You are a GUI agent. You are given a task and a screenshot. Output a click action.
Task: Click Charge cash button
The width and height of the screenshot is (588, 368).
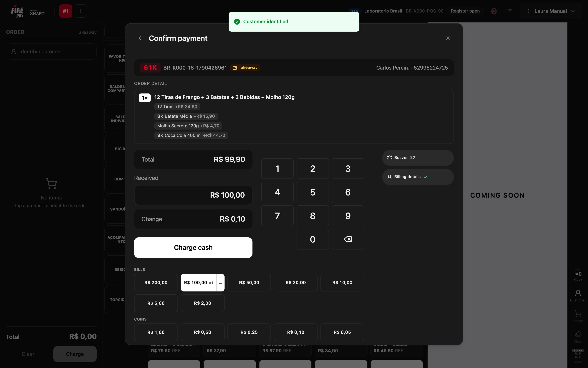tap(193, 247)
